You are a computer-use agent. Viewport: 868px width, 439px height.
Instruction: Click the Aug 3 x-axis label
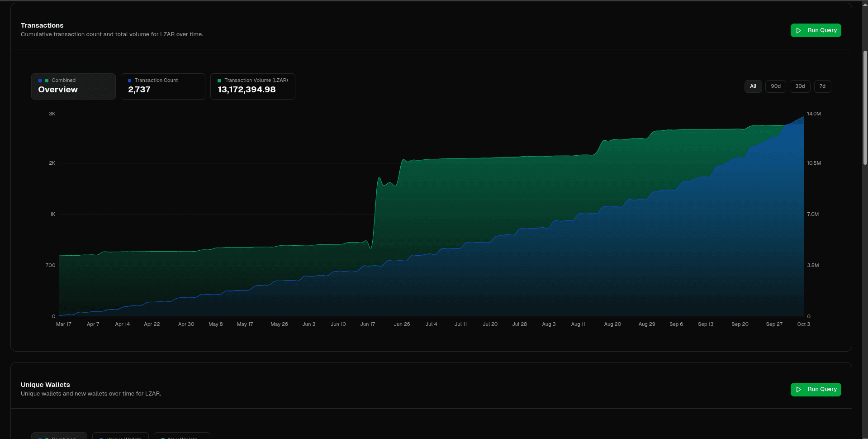[x=549, y=324]
